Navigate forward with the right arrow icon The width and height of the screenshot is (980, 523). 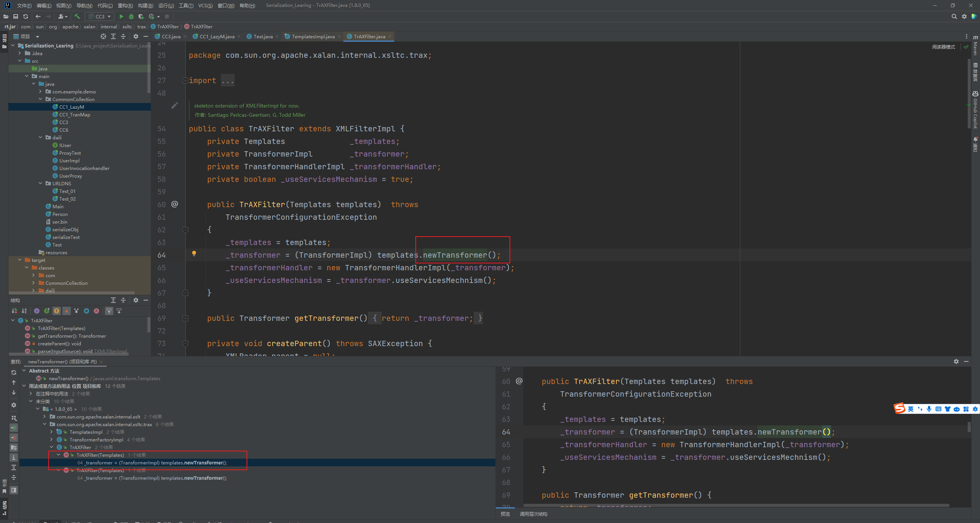pyautogui.click(x=48, y=16)
